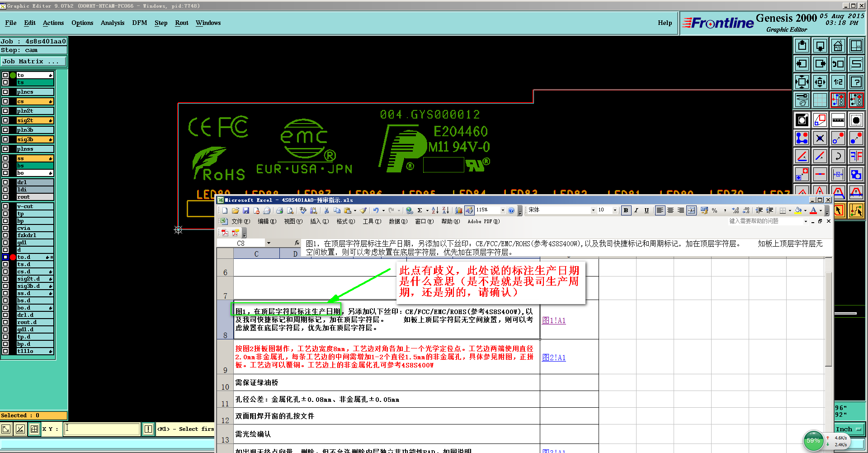
Task: Select the ruler measure tool
Action: [838, 120]
